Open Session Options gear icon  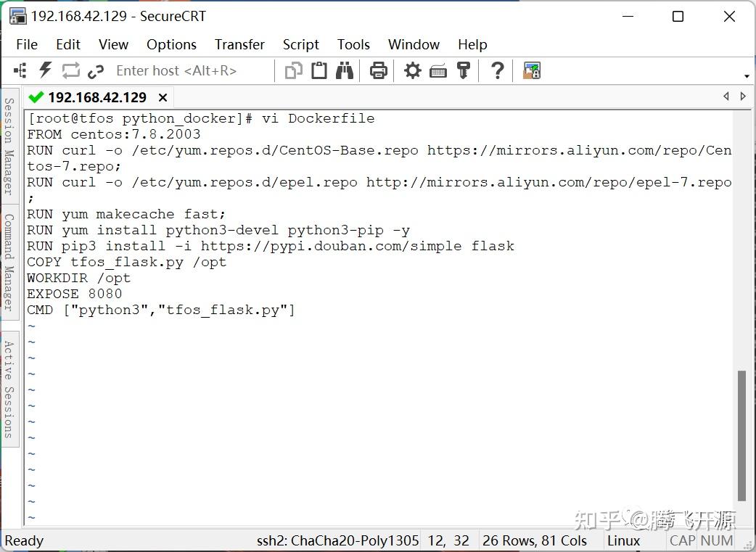click(412, 70)
